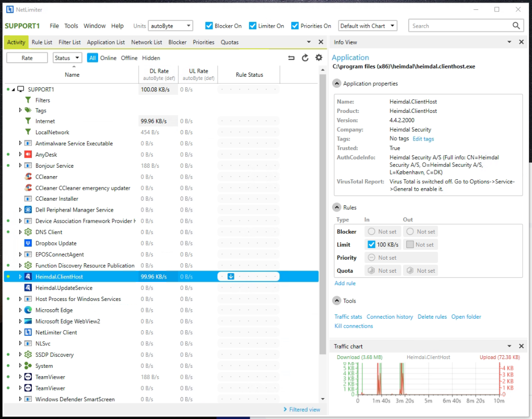Click the search magnifier icon
The image size is (532, 419).
coord(516,26)
